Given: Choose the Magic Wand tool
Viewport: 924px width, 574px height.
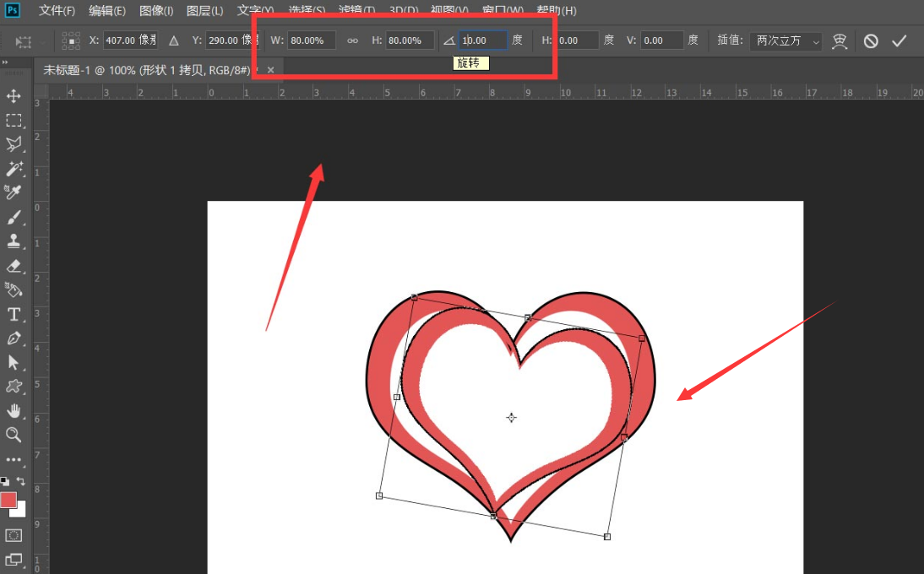Looking at the screenshot, I should click(14, 168).
